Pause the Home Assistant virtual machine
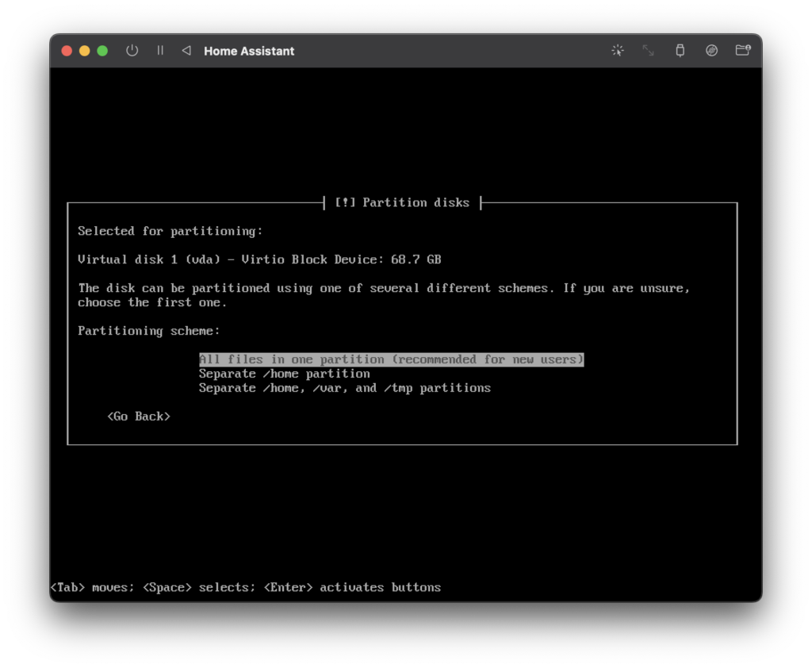812x668 pixels. point(160,51)
